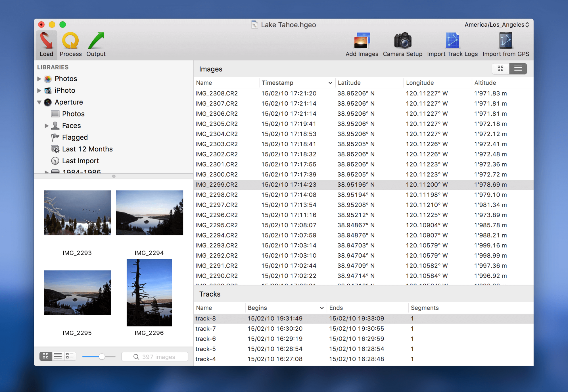Go to the Output stage
The height and width of the screenshot is (392, 568).
[x=96, y=45]
